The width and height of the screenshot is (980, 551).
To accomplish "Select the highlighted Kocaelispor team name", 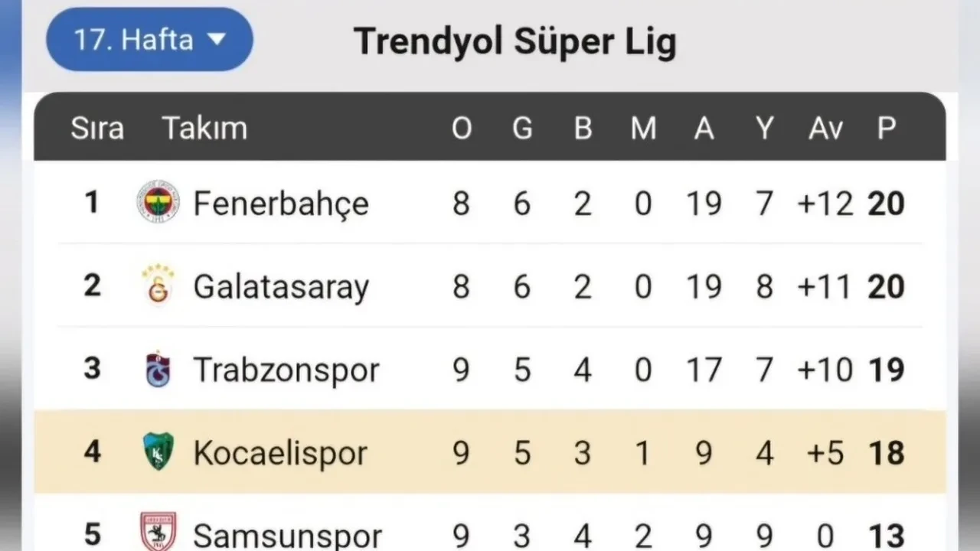I will 279,452.
